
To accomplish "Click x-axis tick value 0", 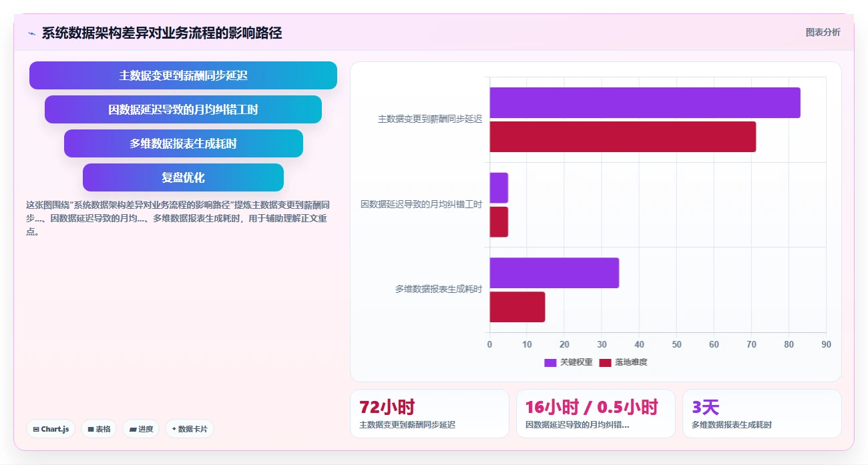I will point(489,344).
